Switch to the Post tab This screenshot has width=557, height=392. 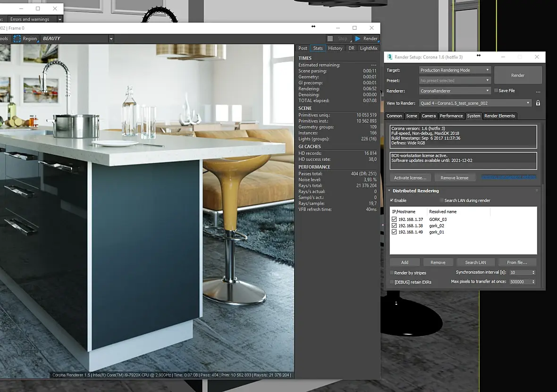click(303, 48)
